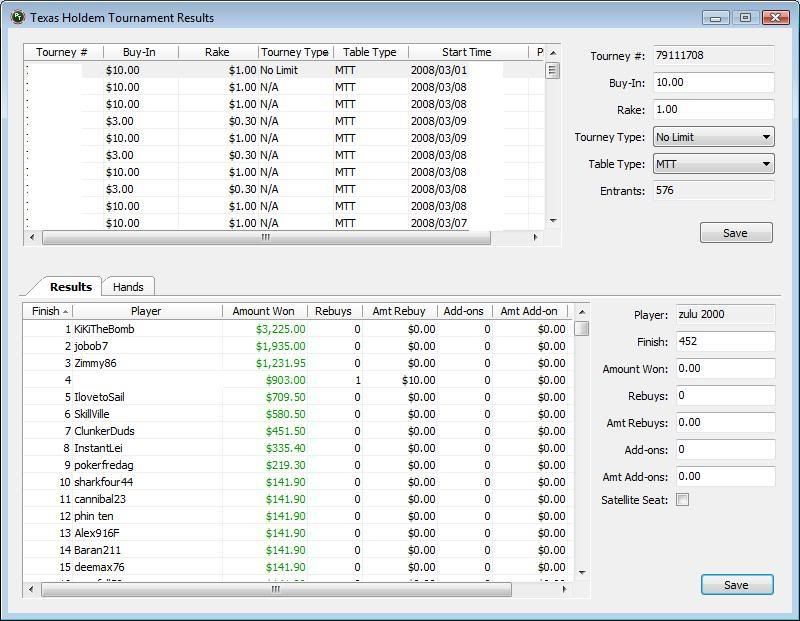Edit the Buy-In input field
The image size is (800, 621).
pos(713,83)
